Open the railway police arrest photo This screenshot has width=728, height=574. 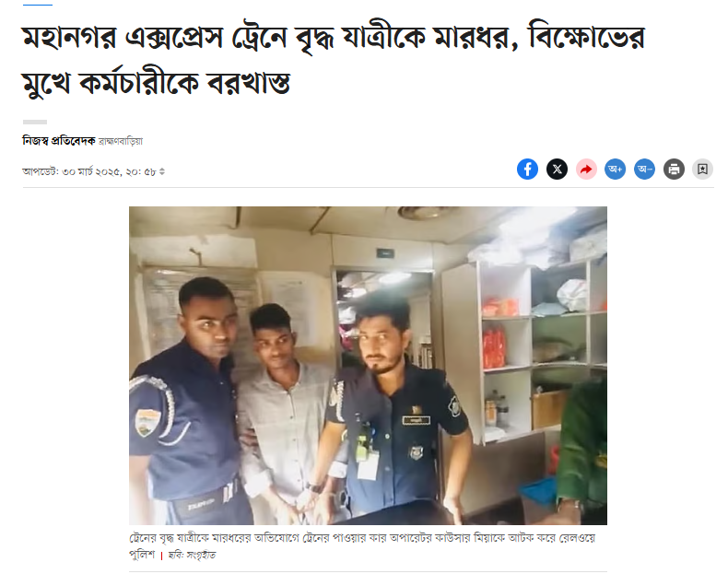tap(369, 366)
